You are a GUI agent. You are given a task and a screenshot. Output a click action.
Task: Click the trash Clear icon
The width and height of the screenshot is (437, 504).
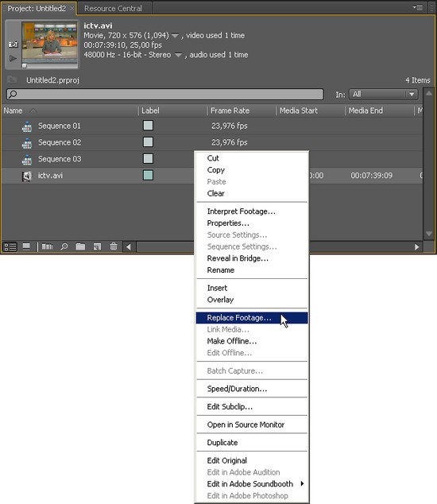pyautogui.click(x=114, y=246)
